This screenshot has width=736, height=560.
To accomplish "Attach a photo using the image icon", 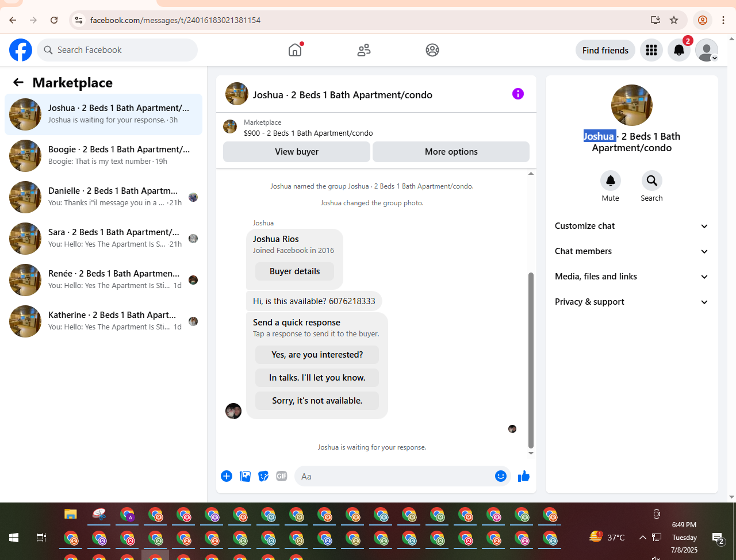I will click(x=245, y=476).
